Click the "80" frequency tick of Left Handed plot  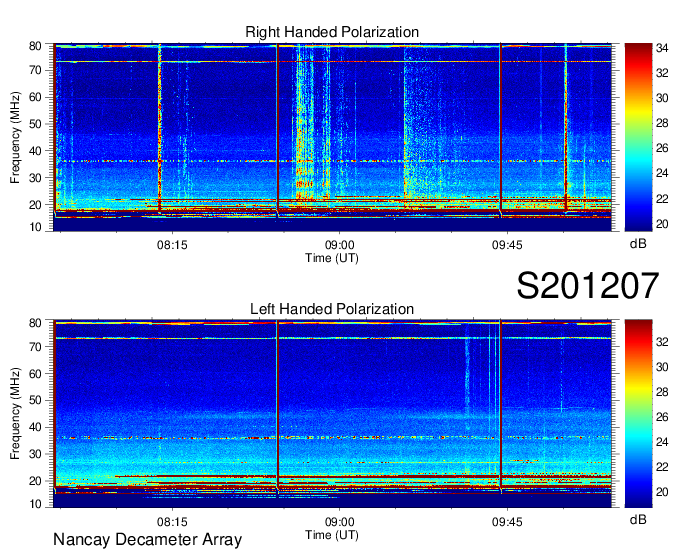35,323
